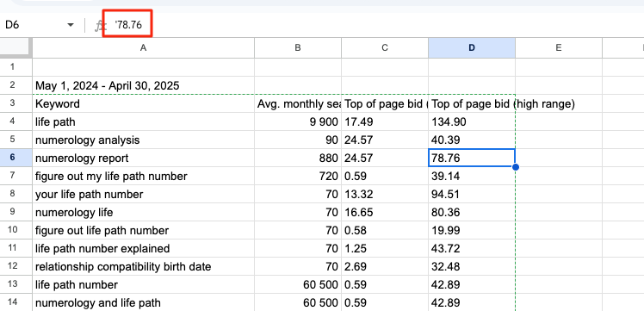Click the 43.72 value cell
The width and height of the screenshot is (644, 311).
click(472, 248)
